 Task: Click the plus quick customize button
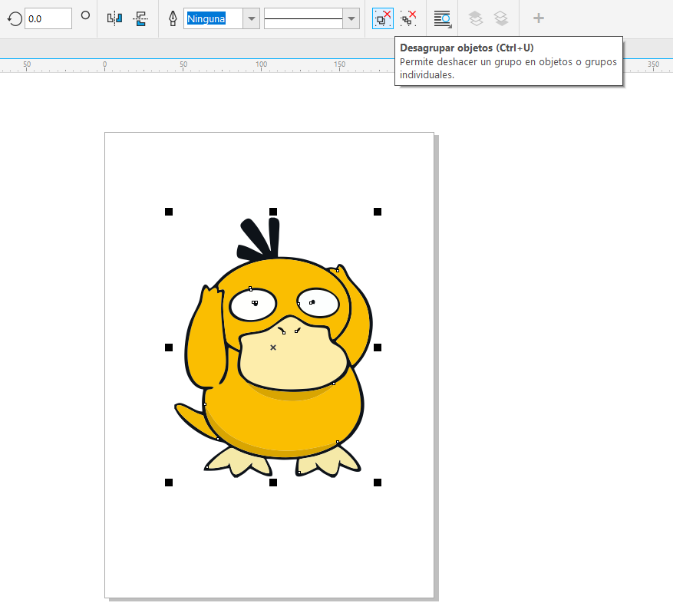click(539, 18)
